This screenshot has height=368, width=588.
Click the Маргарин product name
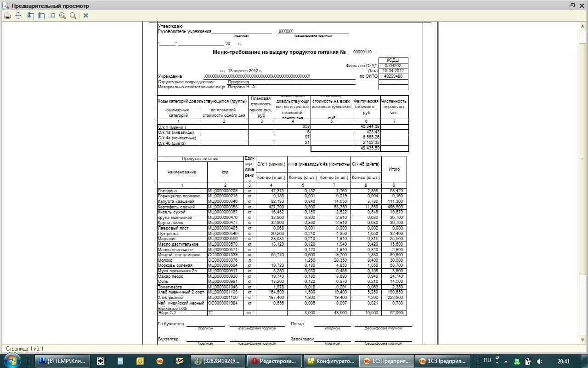click(x=167, y=239)
